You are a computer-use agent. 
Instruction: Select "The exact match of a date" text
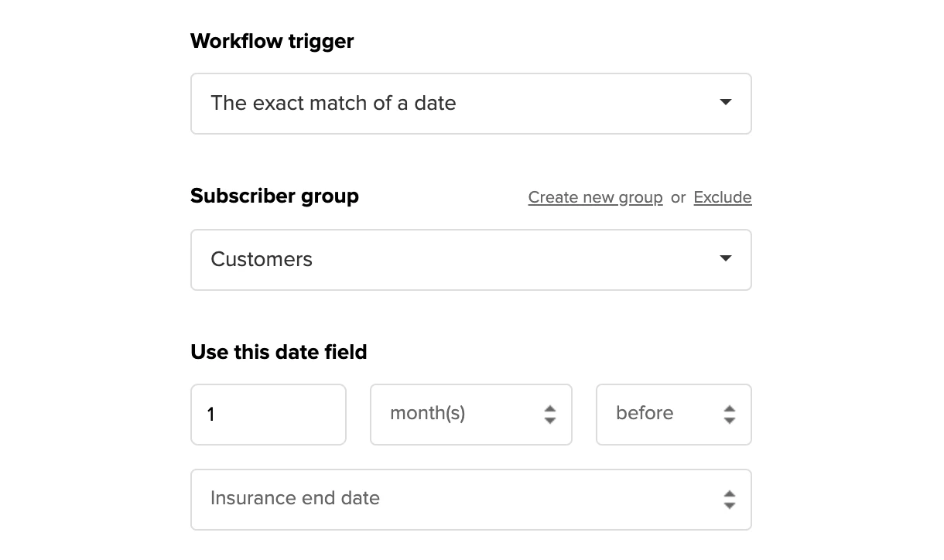coord(333,103)
